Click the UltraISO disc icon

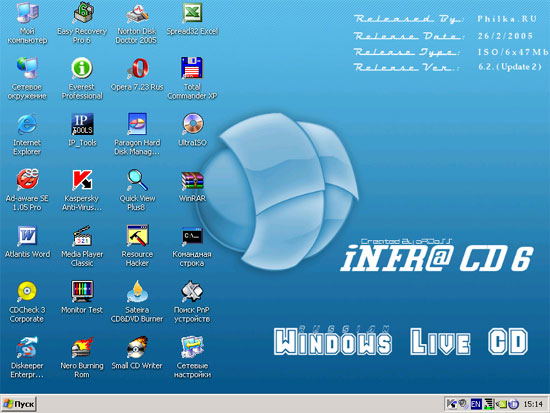tap(192, 124)
